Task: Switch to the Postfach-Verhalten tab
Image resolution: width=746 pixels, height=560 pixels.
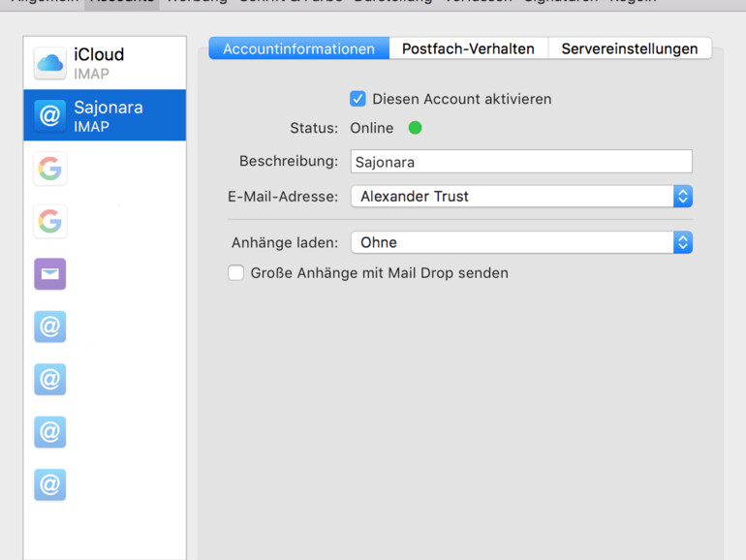Action: [x=468, y=48]
